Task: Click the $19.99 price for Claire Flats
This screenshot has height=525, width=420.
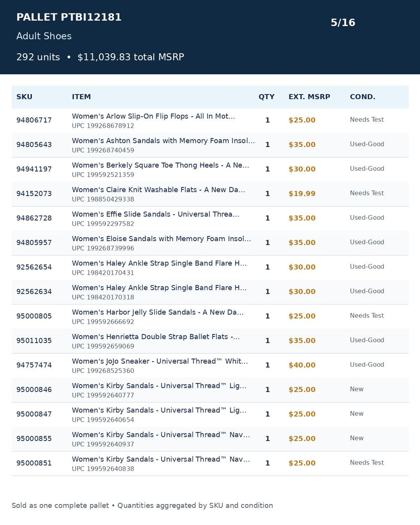Action: point(302,194)
